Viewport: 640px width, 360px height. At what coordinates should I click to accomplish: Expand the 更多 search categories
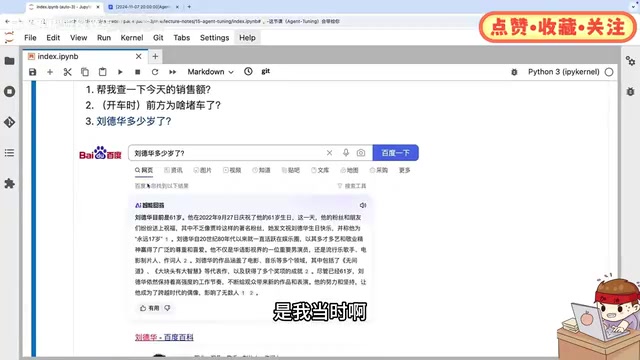404,170
